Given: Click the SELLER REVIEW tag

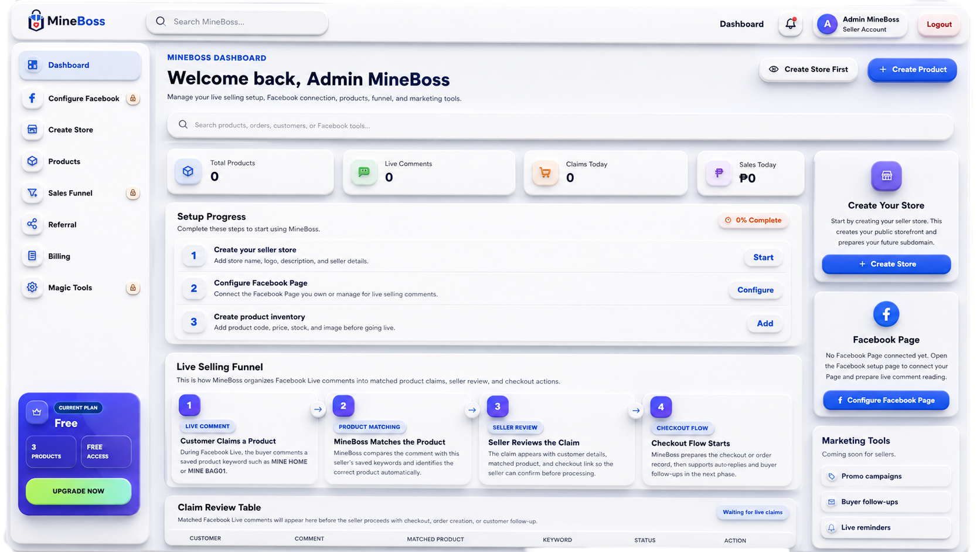Looking at the screenshot, I should pos(515,428).
